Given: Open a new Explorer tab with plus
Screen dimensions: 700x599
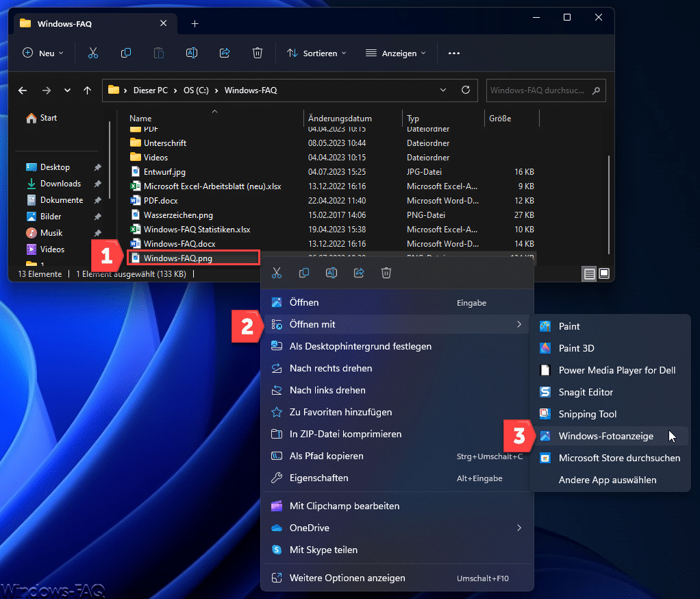Looking at the screenshot, I should tap(195, 24).
